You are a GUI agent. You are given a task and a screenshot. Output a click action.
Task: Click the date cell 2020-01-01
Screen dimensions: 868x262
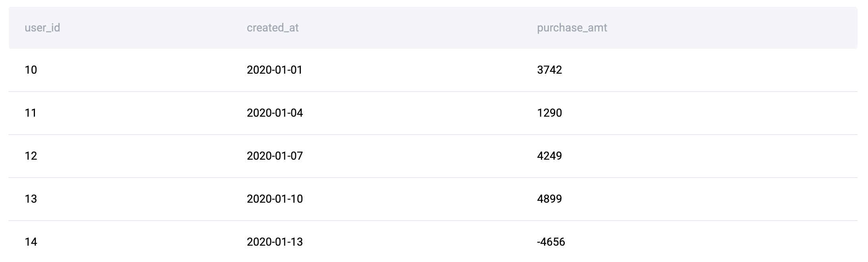275,70
